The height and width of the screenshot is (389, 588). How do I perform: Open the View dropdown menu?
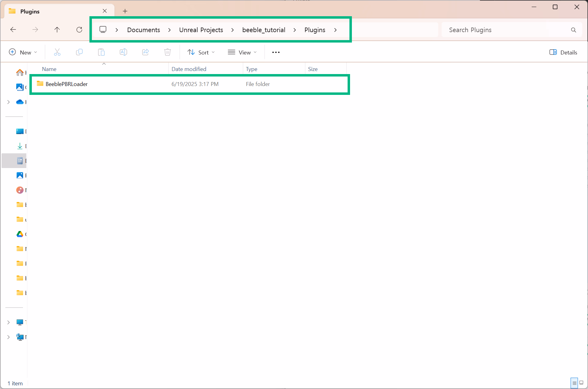242,52
